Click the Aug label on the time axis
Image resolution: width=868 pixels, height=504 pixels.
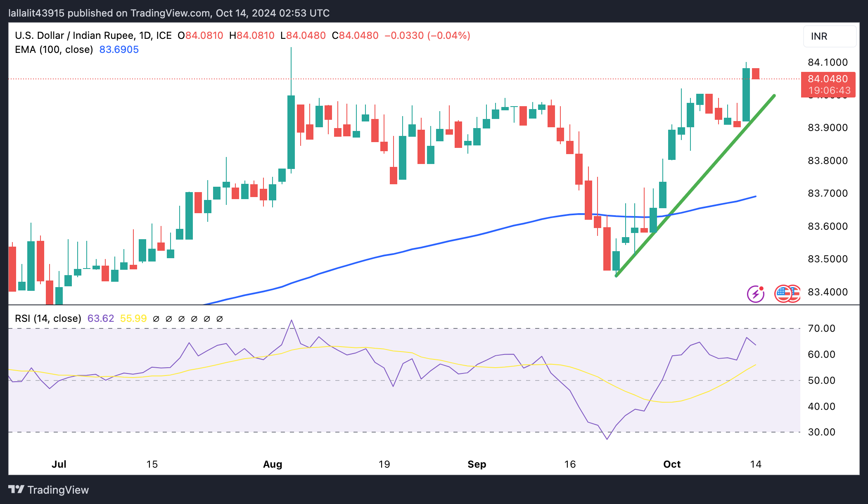point(273,464)
